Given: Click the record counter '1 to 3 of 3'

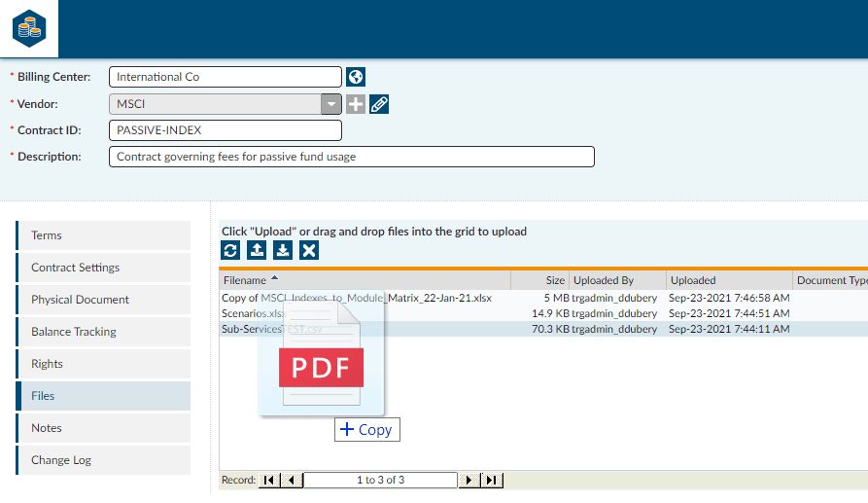Looking at the screenshot, I should [x=381, y=480].
